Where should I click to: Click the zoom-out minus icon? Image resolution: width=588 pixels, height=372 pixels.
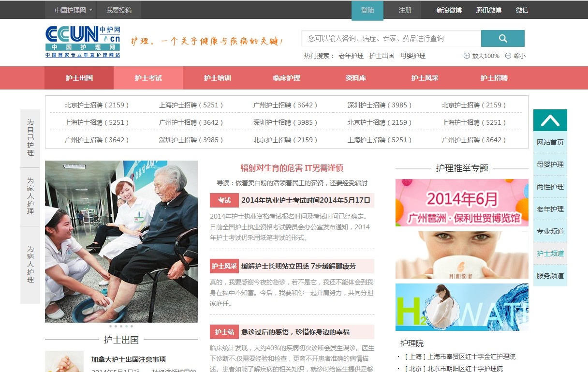click(508, 56)
